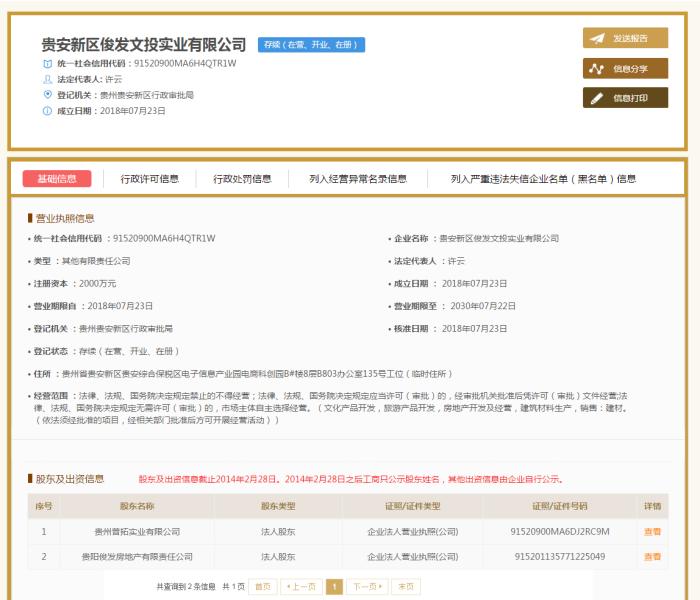Image resolution: width=700 pixels, height=600 pixels.
Task: Click 核准日期 value 2018年07月23日
Action: coord(475,329)
